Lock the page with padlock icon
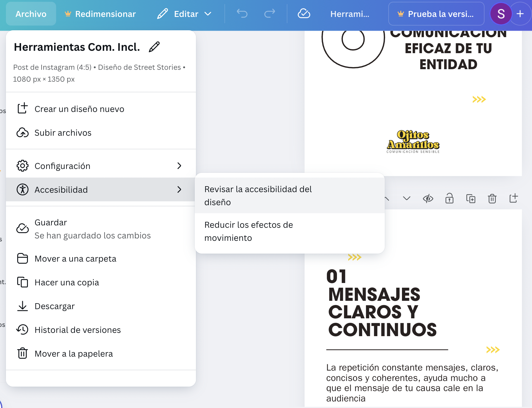The height and width of the screenshot is (408, 532). (449, 198)
